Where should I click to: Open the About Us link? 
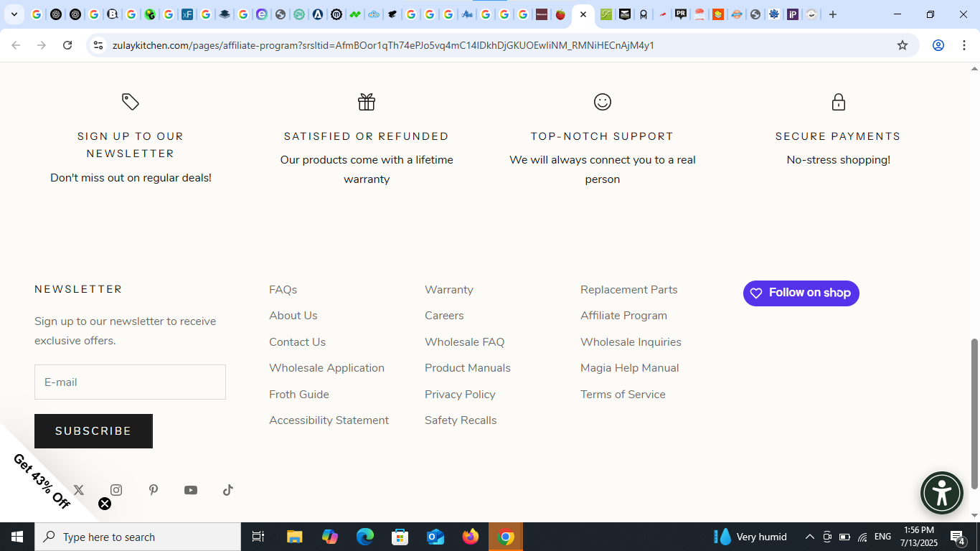(293, 316)
